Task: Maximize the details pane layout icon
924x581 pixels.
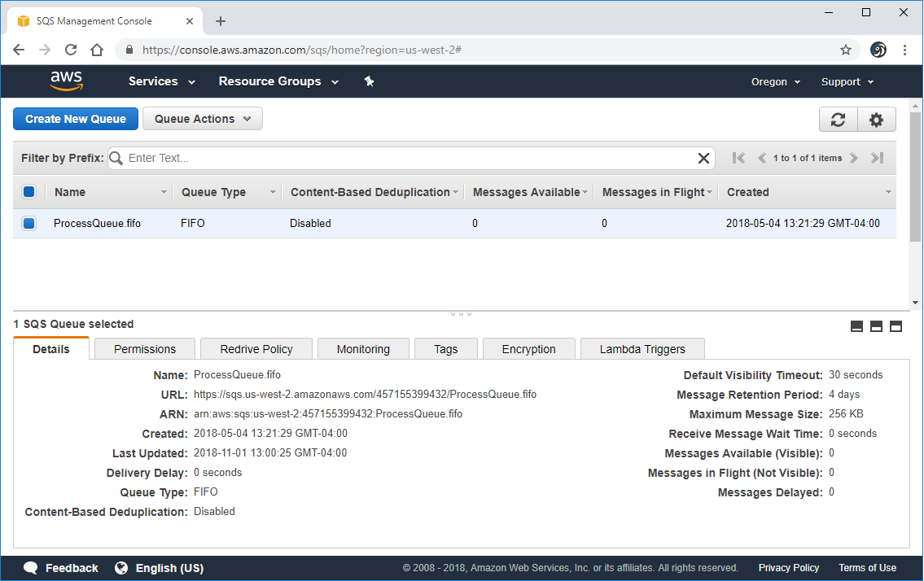Action: pos(896,326)
